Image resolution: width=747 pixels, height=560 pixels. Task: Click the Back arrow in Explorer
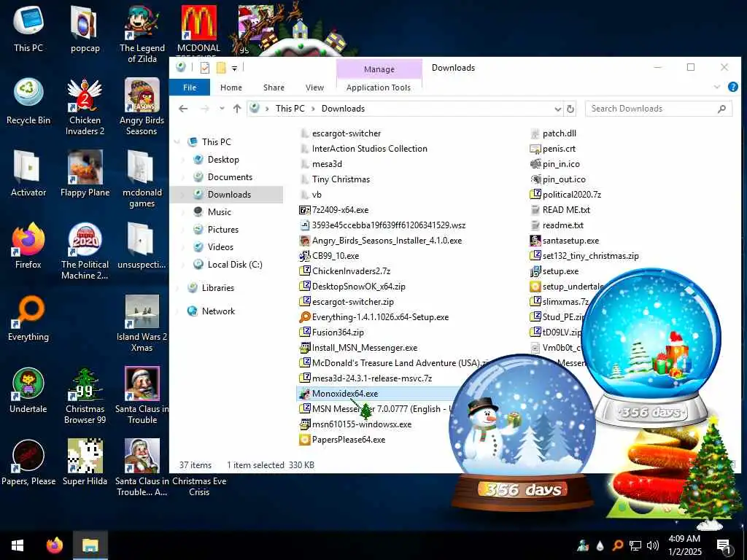(183, 109)
